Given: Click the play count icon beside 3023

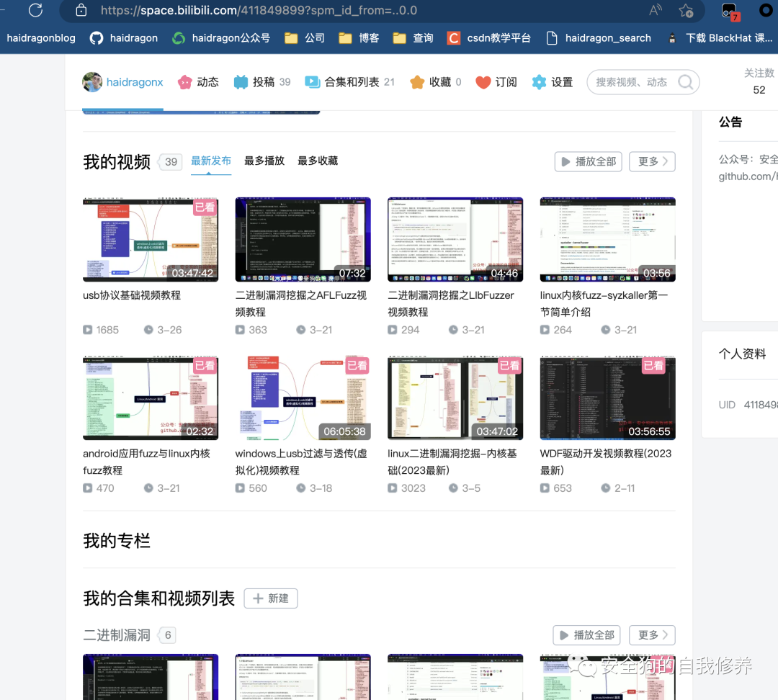Looking at the screenshot, I should coord(393,488).
